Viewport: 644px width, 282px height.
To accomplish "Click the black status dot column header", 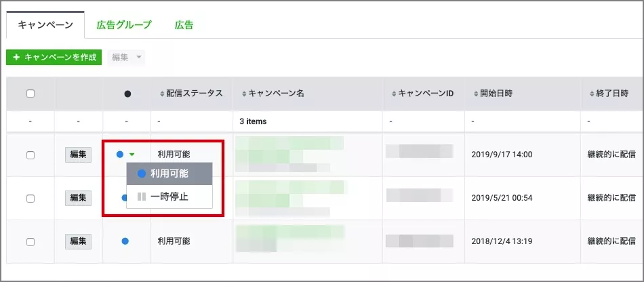I will pos(127,94).
